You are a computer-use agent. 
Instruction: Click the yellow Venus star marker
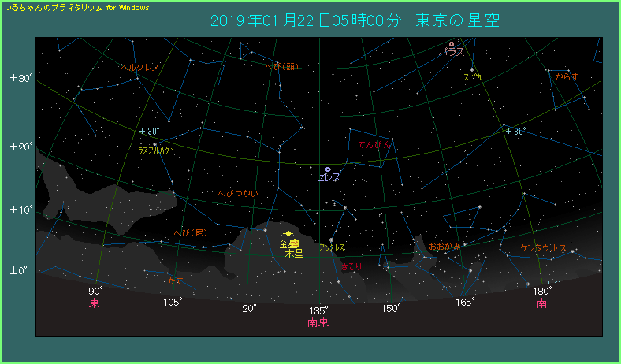click(x=289, y=234)
